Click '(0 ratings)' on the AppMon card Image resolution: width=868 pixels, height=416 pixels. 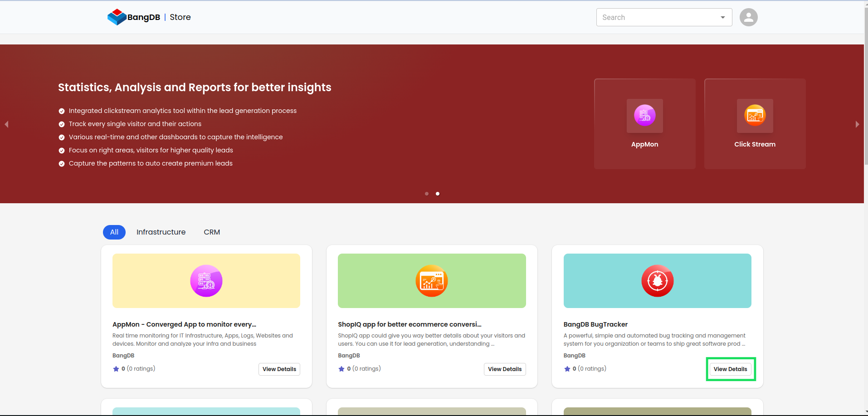(141, 368)
